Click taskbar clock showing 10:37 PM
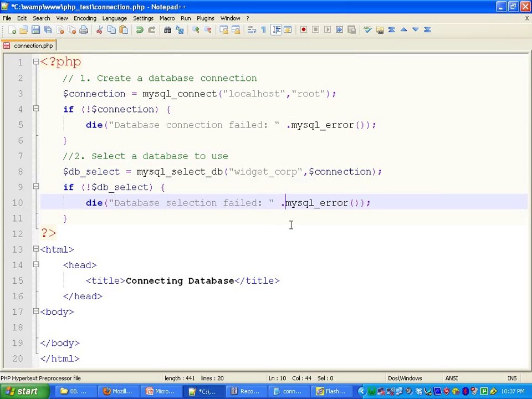 (513, 392)
